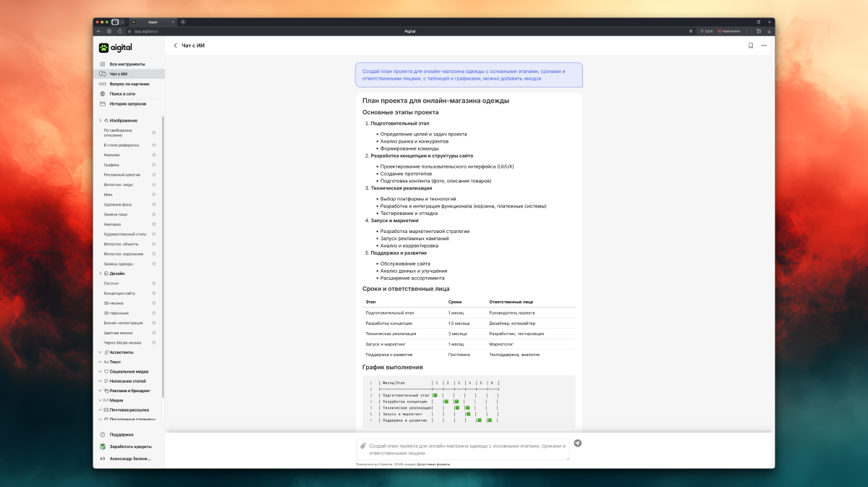
Task: Attach a file with paperclip icon
Action: tap(363, 446)
